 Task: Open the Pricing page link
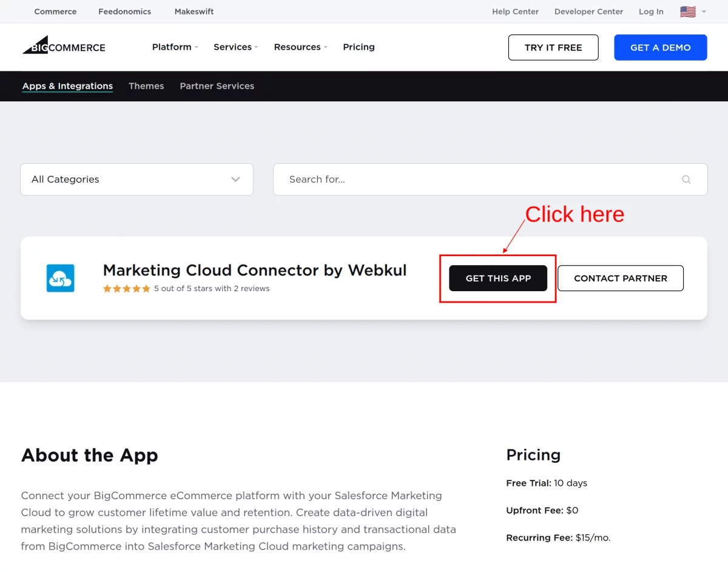tap(359, 47)
